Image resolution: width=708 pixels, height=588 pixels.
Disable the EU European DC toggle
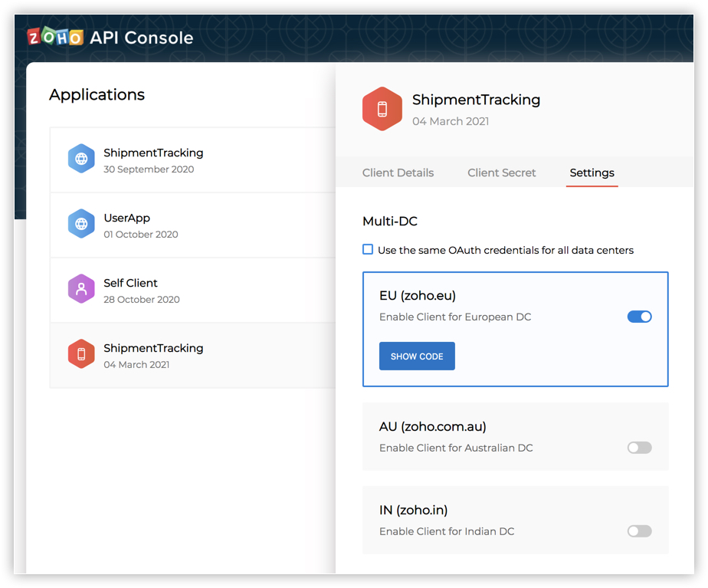[x=639, y=317]
